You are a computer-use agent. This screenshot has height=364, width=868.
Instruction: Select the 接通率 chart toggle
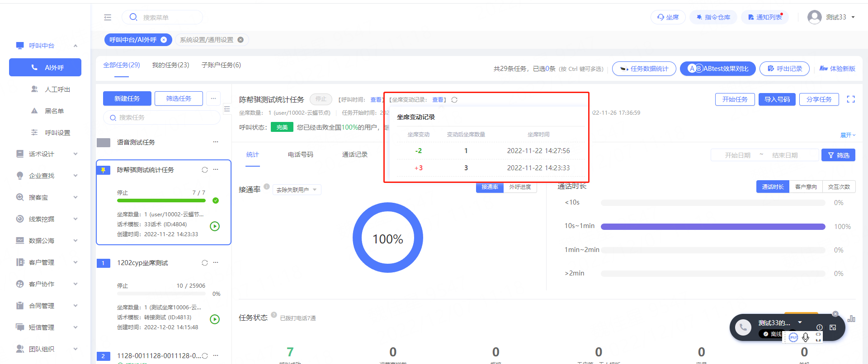coord(490,187)
